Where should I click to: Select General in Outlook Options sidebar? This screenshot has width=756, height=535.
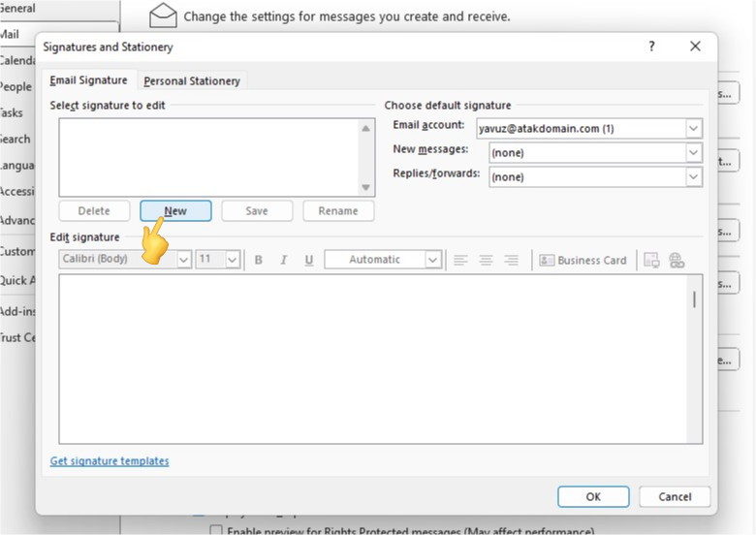(17, 8)
